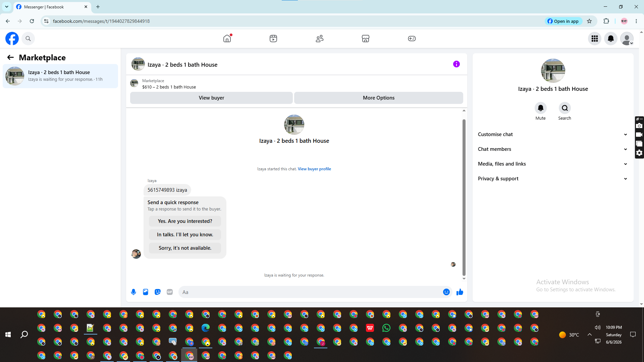
Task: Choose a sticker to send
Action: (158, 292)
